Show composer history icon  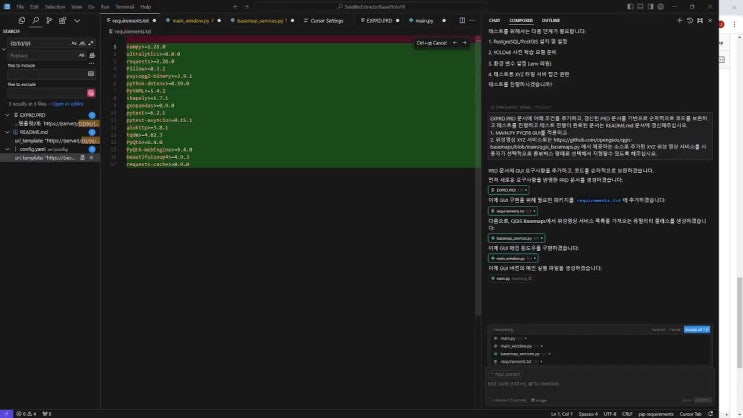coord(690,21)
